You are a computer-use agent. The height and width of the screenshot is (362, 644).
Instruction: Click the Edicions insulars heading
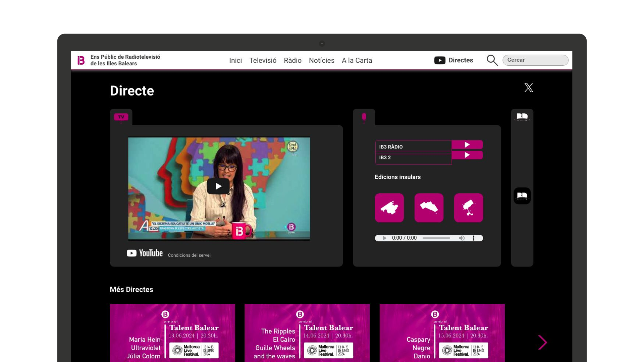(x=397, y=177)
